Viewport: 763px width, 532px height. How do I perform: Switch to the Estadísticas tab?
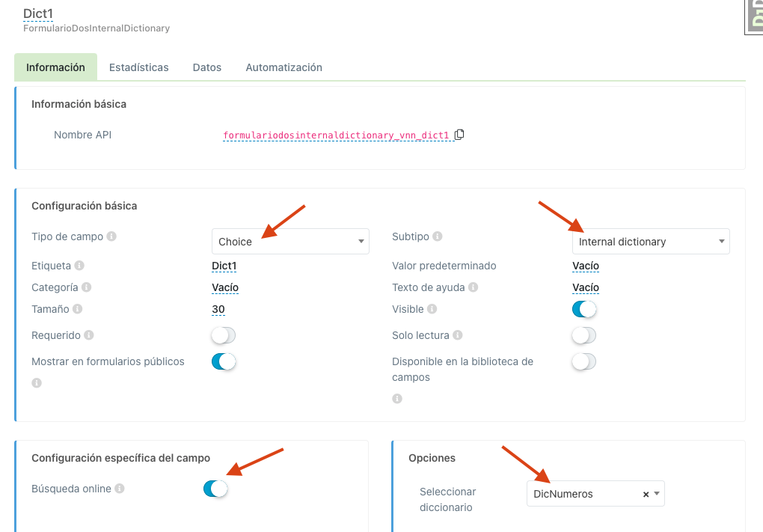[138, 67]
